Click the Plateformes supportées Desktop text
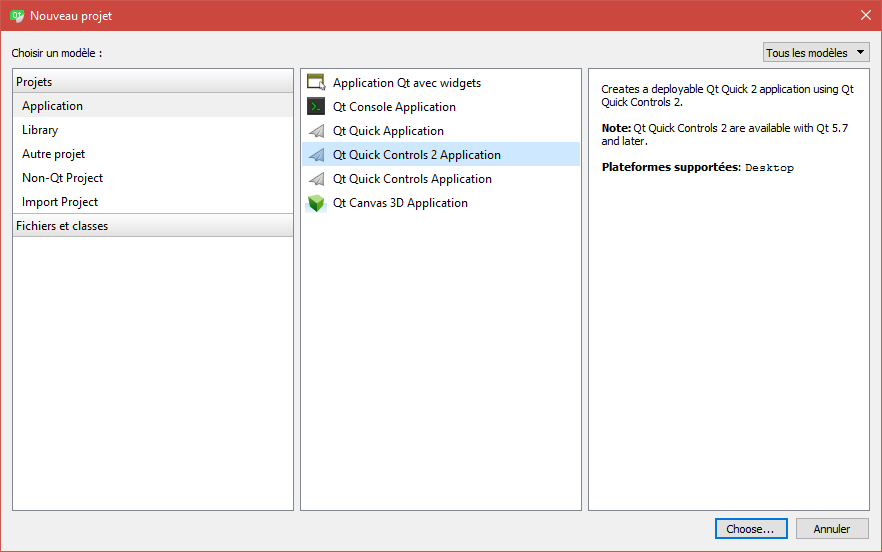This screenshot has width=882, height=552. coord(698,167)
